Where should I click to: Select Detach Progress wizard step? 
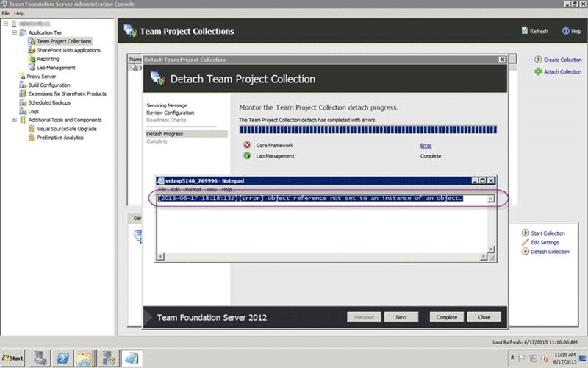(x=187, y=134)
